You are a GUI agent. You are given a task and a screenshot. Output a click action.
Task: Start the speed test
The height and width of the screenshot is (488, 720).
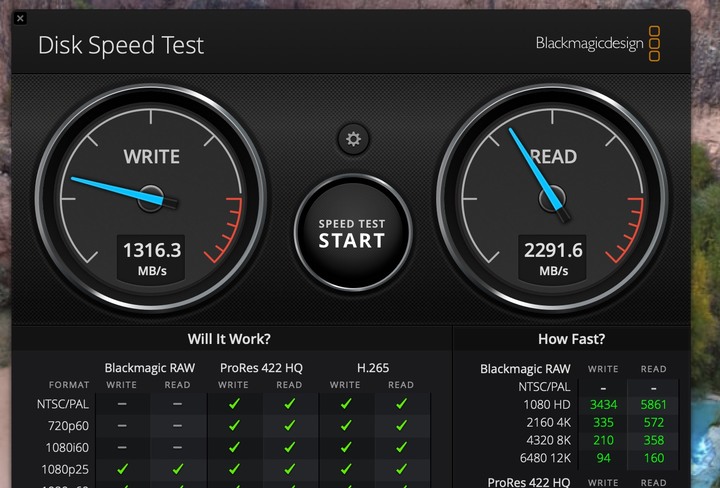[x=352, y=233]
